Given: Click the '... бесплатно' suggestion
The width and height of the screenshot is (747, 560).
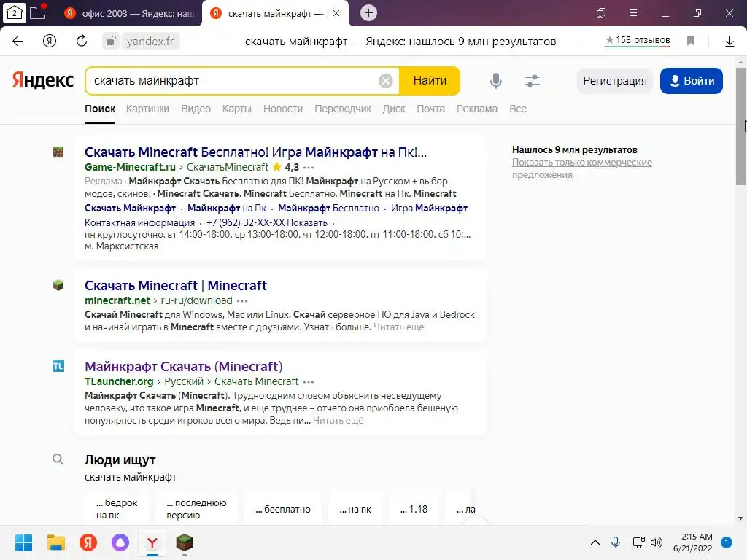Looking at the screenshot, I should coord(283,510).
